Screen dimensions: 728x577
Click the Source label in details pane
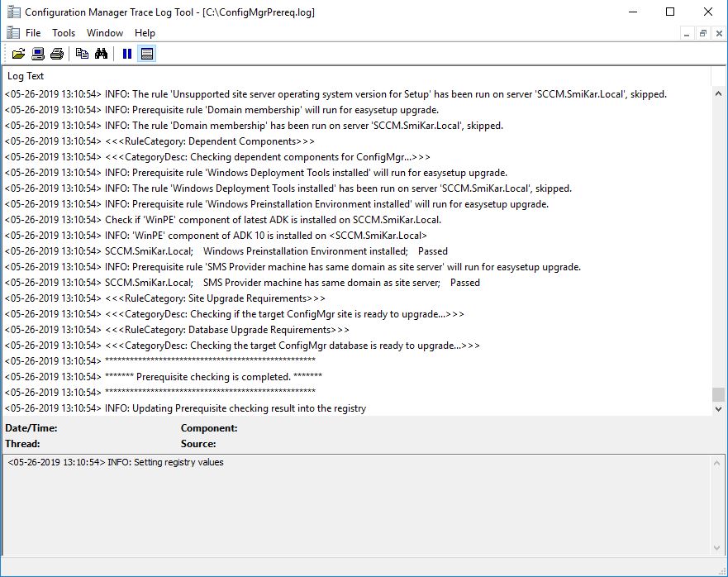point(198,444)
